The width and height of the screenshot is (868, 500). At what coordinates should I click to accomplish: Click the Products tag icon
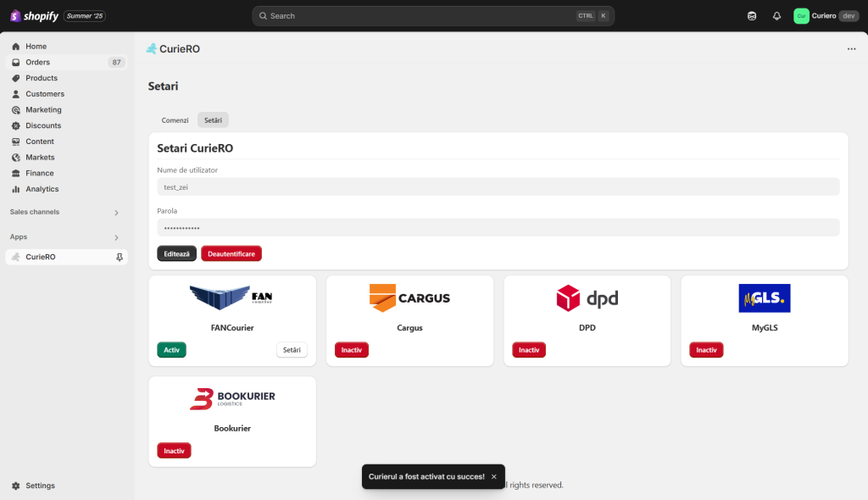point(16,78)
